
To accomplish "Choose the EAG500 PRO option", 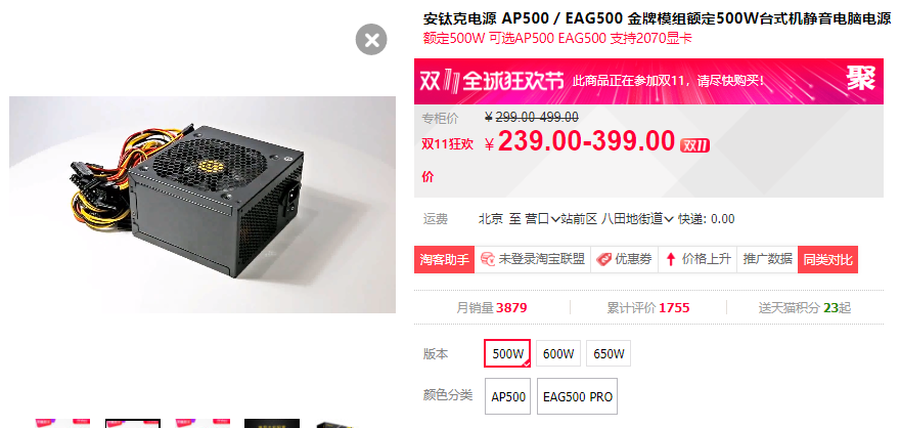I will click(x=577, y=396).
